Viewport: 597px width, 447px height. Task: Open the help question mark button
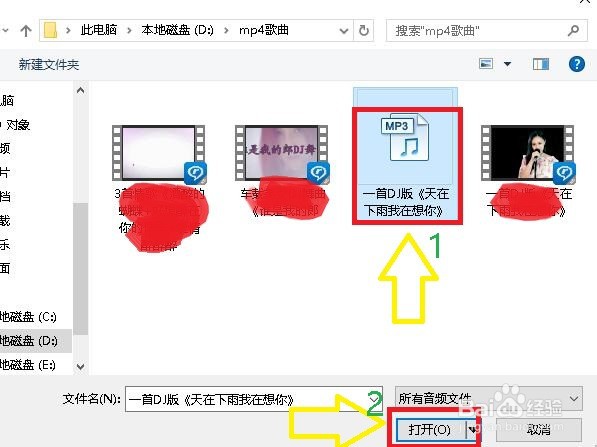coord(576,64)
